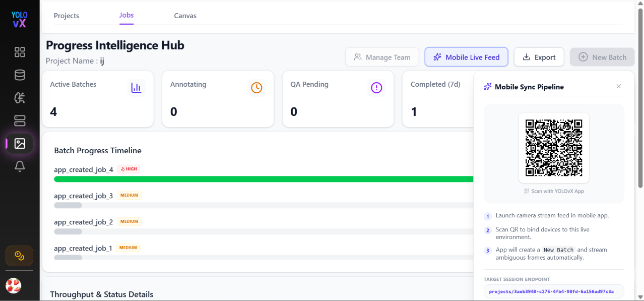The image size is (644, 301).
Task: Click the 'Scan with YOLOvX App' caption
Action: click(554, 191)
